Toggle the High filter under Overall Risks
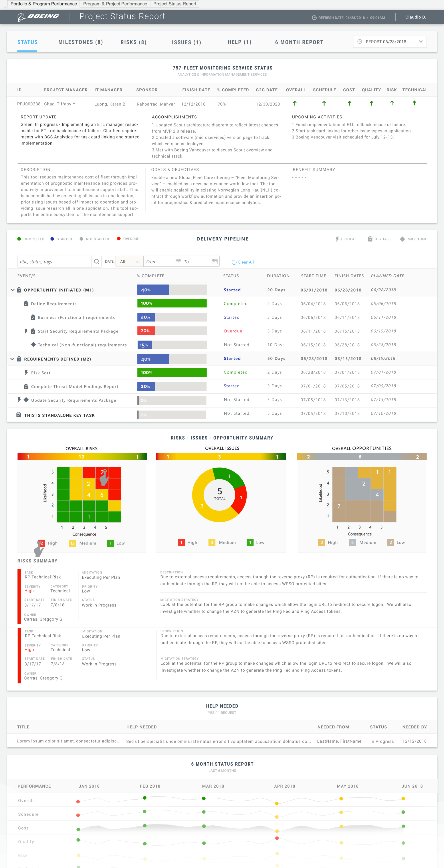 point(48,543)
